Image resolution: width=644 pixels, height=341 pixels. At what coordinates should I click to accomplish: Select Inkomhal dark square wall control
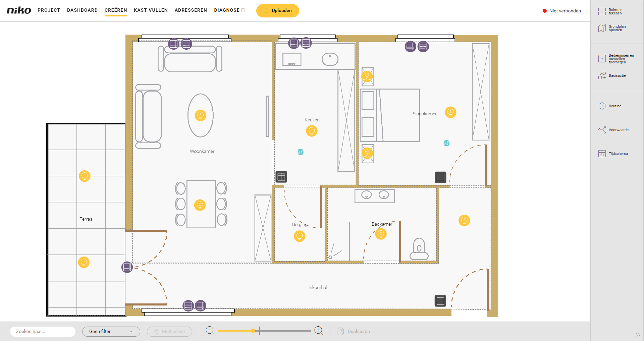(440, 301)
